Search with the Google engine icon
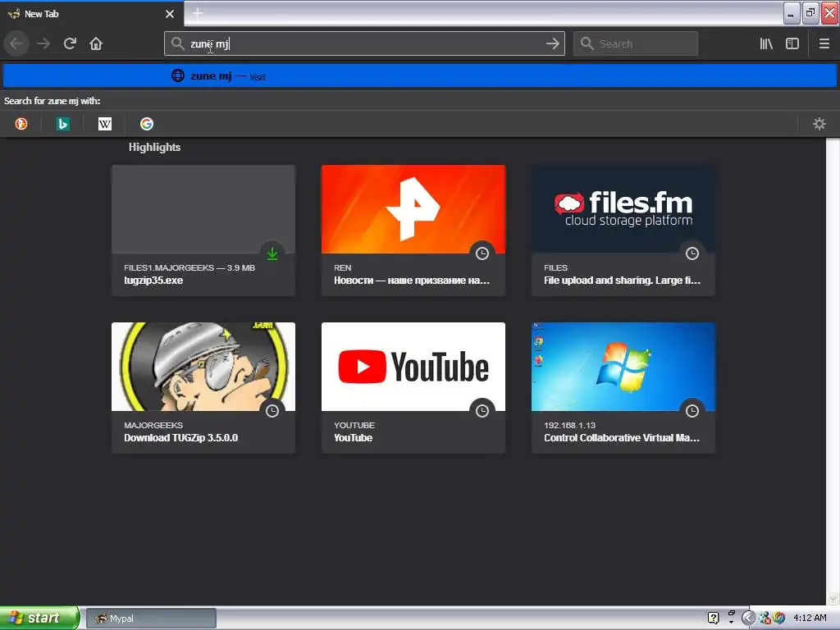This screenshot has height=630, width=840. pos(146,124)
